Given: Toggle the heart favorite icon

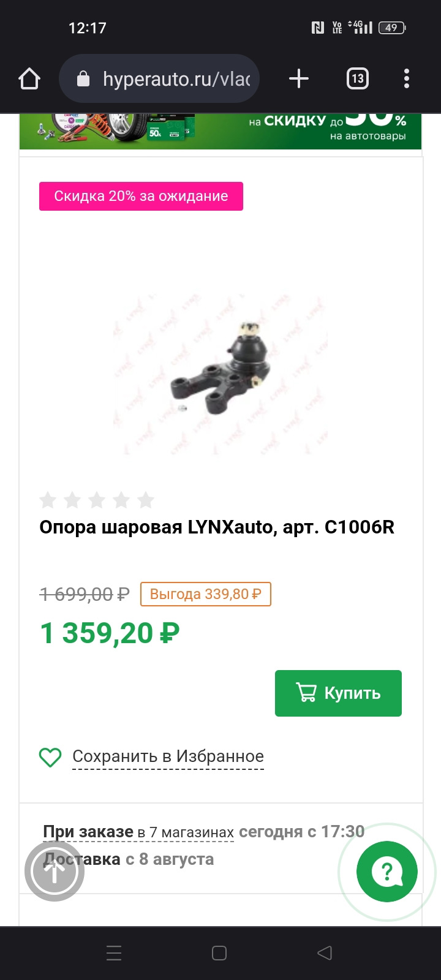Looking at the screenshot, I should pos(50,757).
